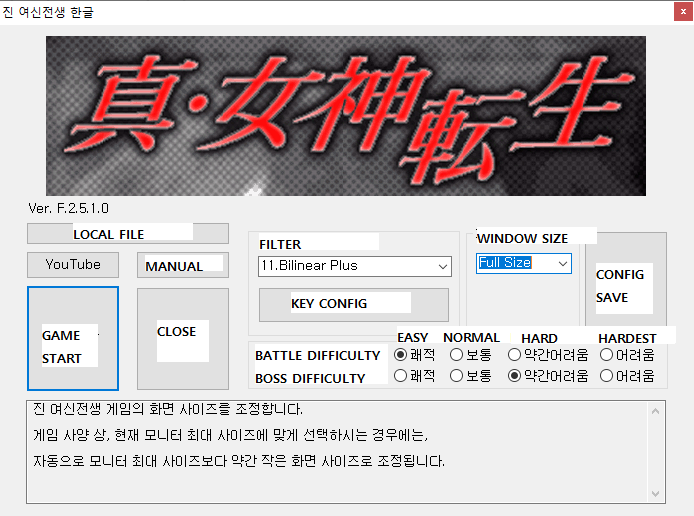Open the YouTube button
694x516 pixels.
[x=73, y=265]
